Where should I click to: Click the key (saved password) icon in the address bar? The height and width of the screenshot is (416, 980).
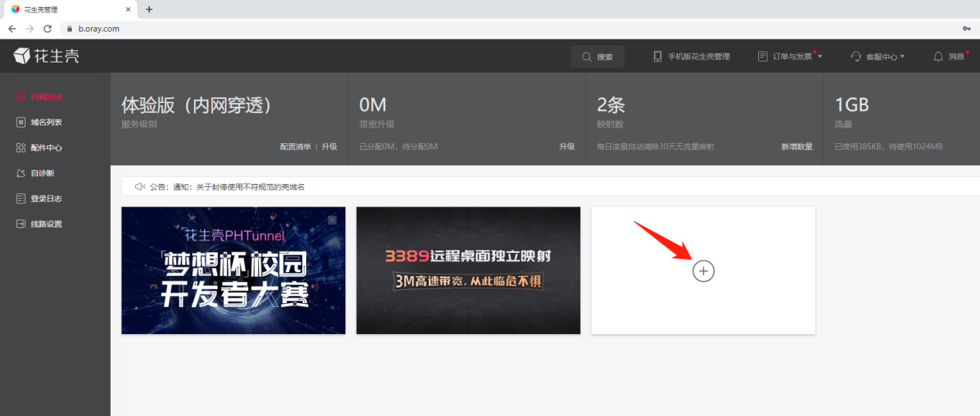[x=966, y=29]
